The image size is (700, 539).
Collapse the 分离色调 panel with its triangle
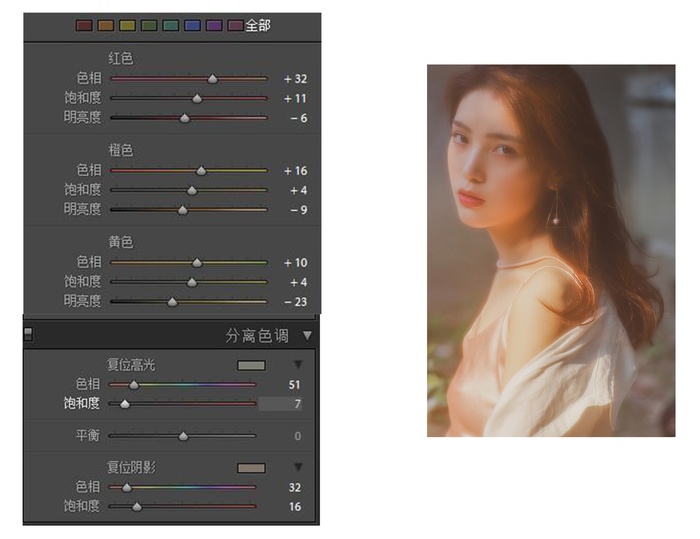click(x=307, y=335)
